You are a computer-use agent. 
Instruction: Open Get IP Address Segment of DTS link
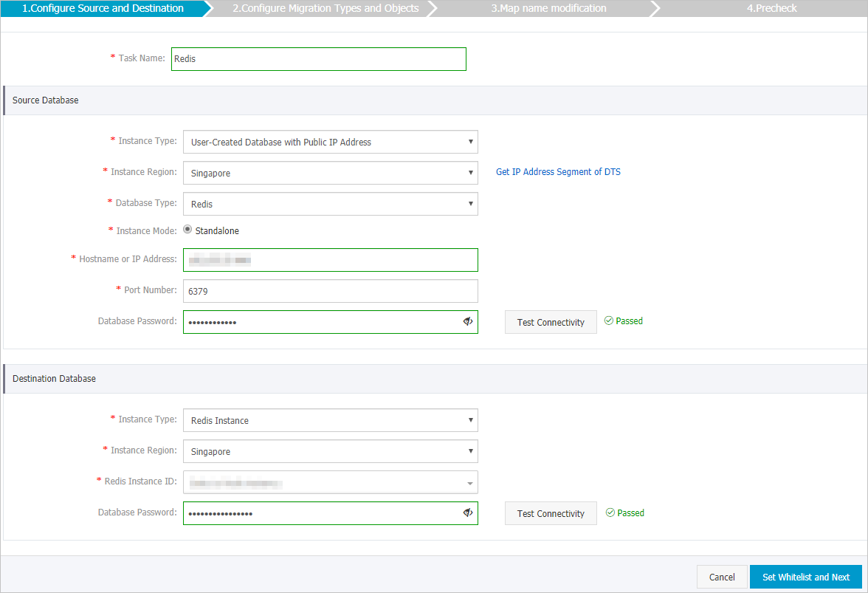[x=558, y=171]
